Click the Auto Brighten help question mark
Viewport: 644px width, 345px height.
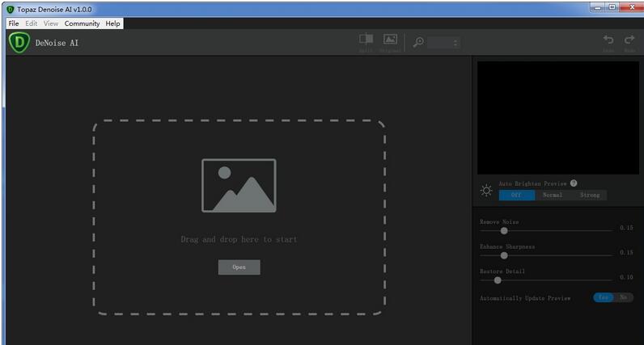(574, 183)
